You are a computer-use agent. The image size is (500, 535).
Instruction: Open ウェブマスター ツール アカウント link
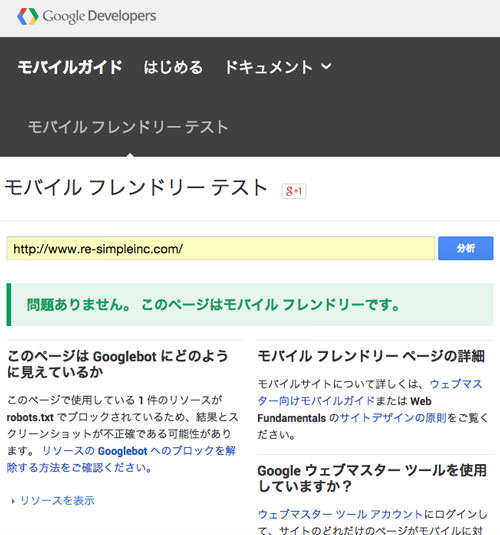(x=340, y=514)
